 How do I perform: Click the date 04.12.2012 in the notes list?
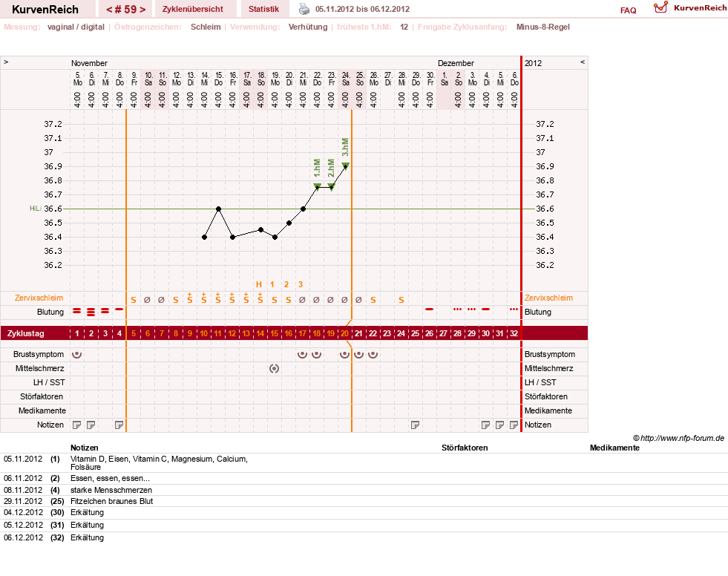click(x=23, y=512)
